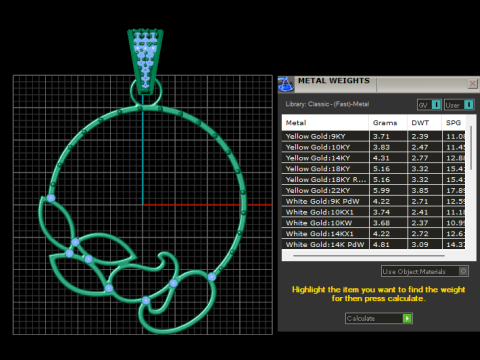Click the 3.71 grams value

coord(381,136)
